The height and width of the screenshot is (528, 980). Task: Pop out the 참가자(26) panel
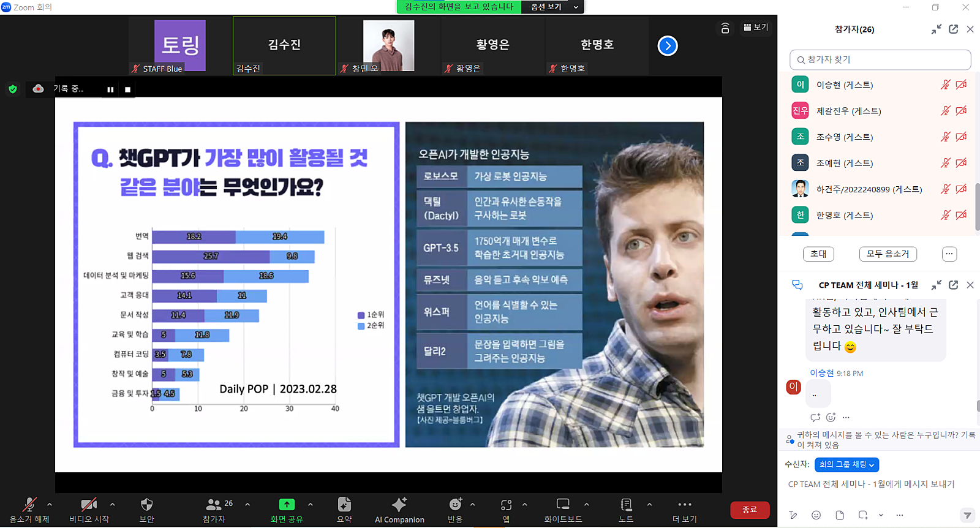954,29
